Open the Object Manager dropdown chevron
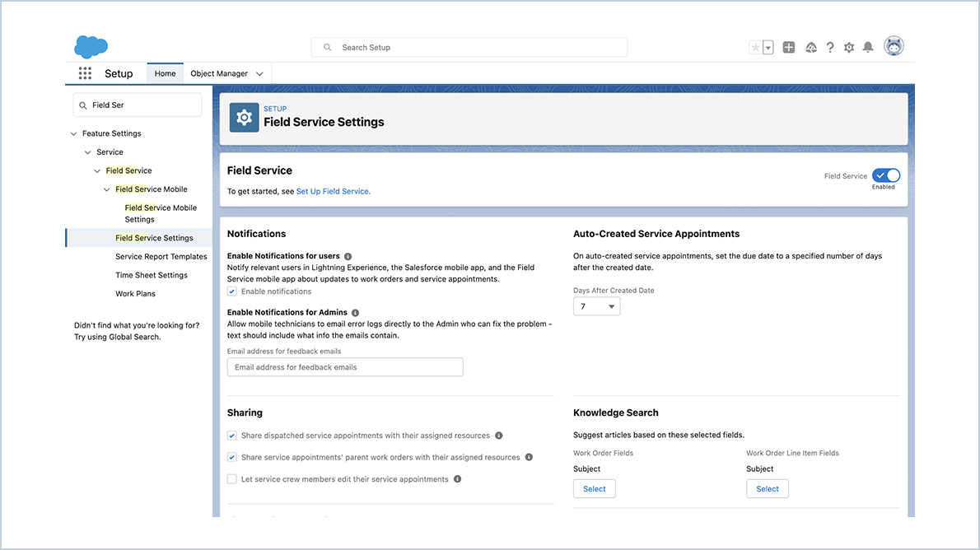This screenshot has width=980, height=550. coord(260,73)
